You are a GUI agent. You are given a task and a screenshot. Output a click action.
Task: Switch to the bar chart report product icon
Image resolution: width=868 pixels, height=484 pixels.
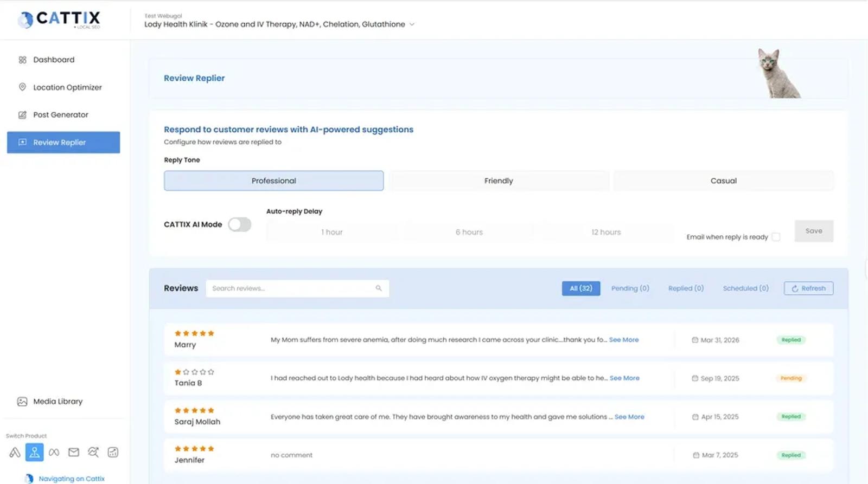(113, 452)
